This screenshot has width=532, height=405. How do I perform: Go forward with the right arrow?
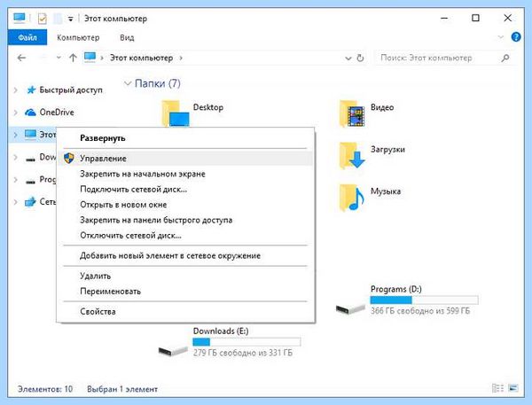coord(43,58)
